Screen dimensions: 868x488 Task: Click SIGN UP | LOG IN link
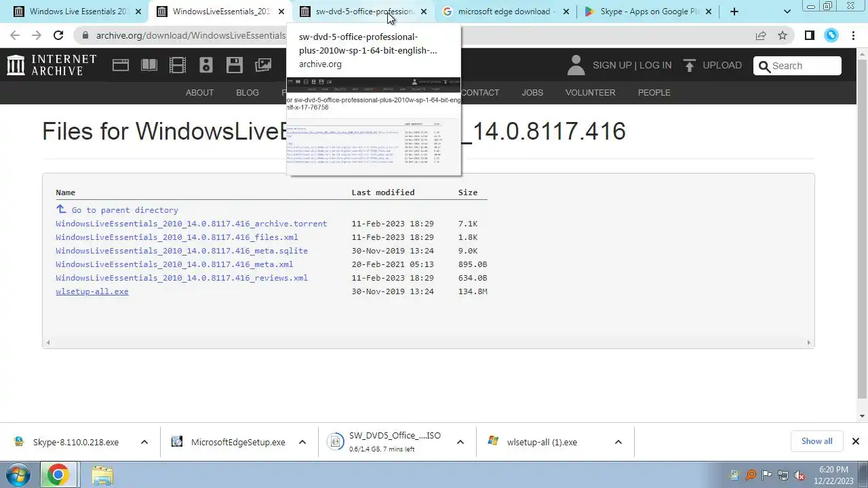(x=632, y=65)
